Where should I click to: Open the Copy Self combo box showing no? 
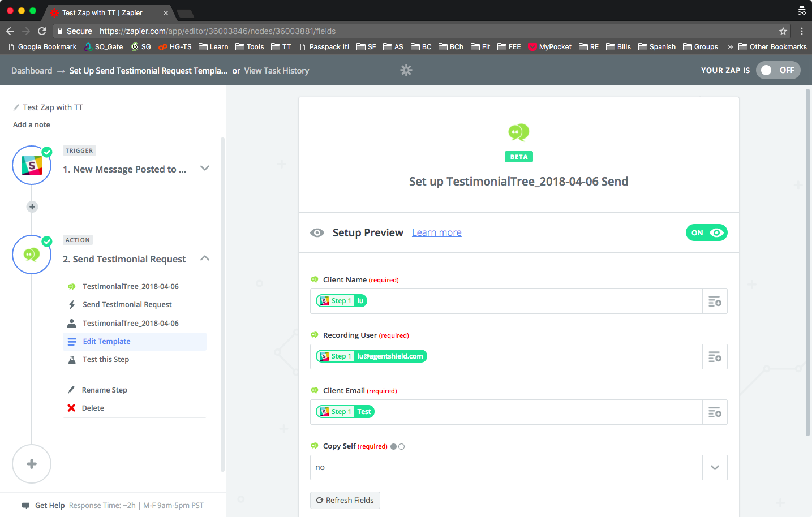[x=519, y=468]
